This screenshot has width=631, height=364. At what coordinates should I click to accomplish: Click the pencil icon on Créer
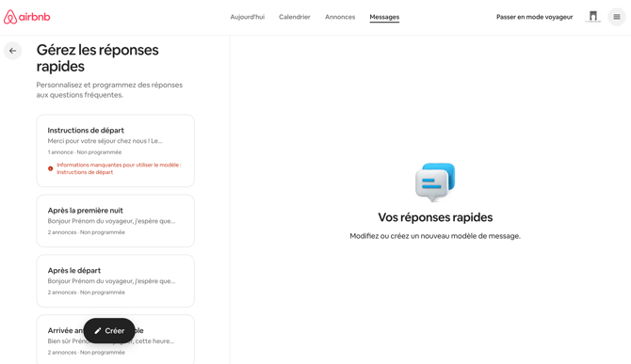click(97, 331)
